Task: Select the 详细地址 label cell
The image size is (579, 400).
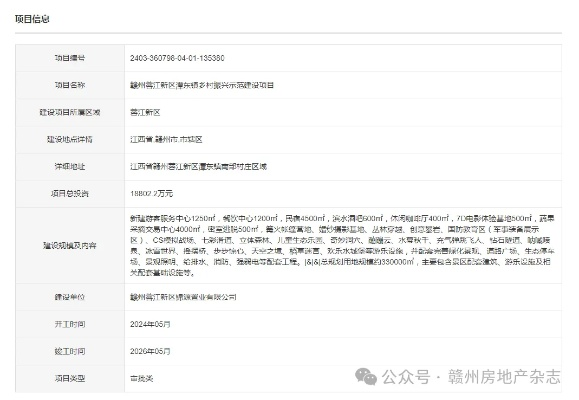Action: [70, 166]
